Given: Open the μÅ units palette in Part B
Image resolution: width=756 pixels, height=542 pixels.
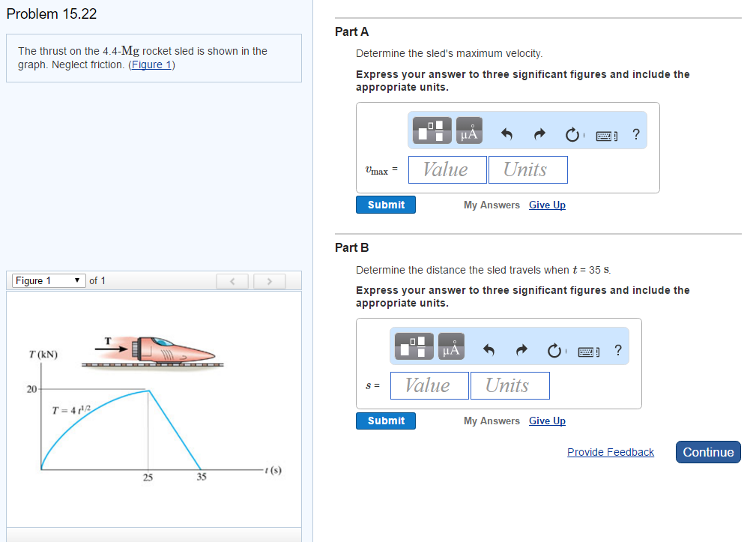Looking at the screenshot, I should click(450, 346).
